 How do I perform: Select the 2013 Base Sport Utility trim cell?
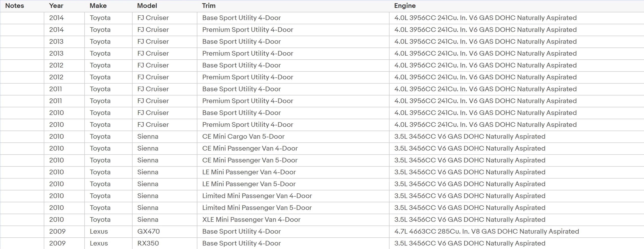coord(293,42)
